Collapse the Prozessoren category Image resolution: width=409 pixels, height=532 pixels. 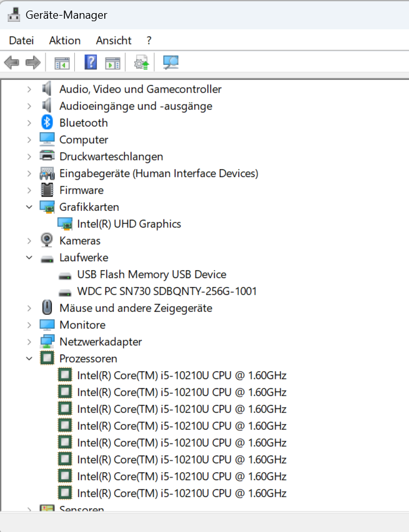[x=29, y=359]
